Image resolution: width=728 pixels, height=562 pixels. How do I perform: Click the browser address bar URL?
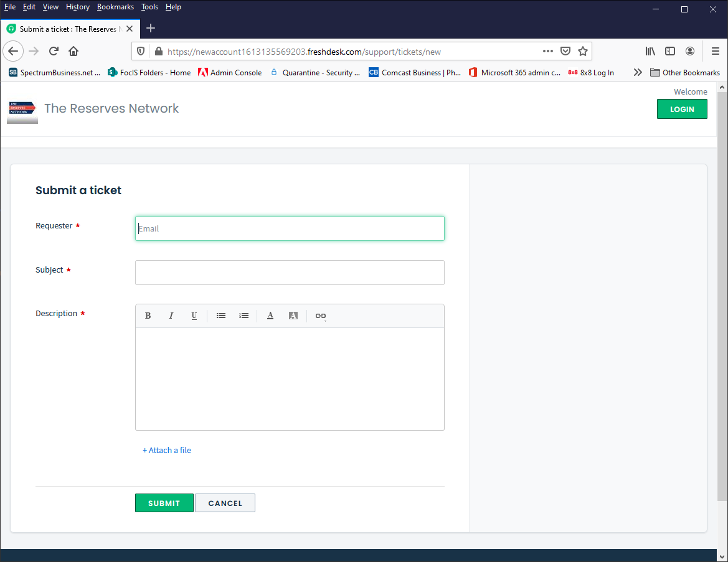(x=304, y=52)
